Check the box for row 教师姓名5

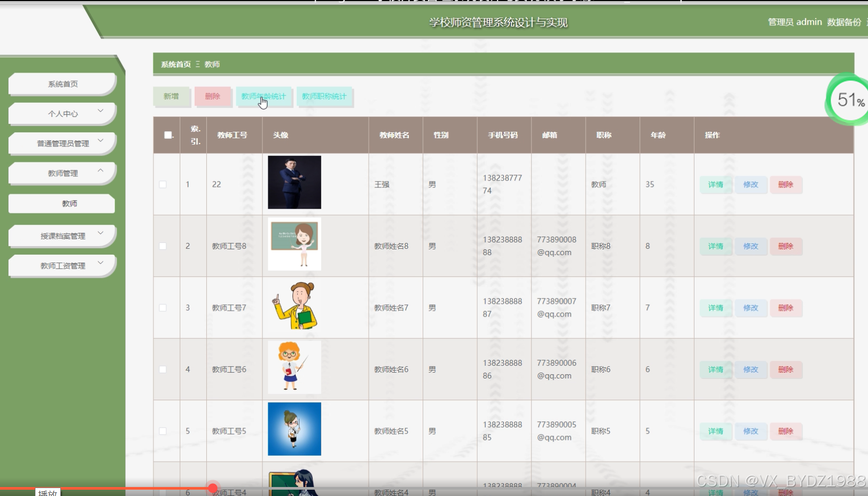tap(163, 431)
